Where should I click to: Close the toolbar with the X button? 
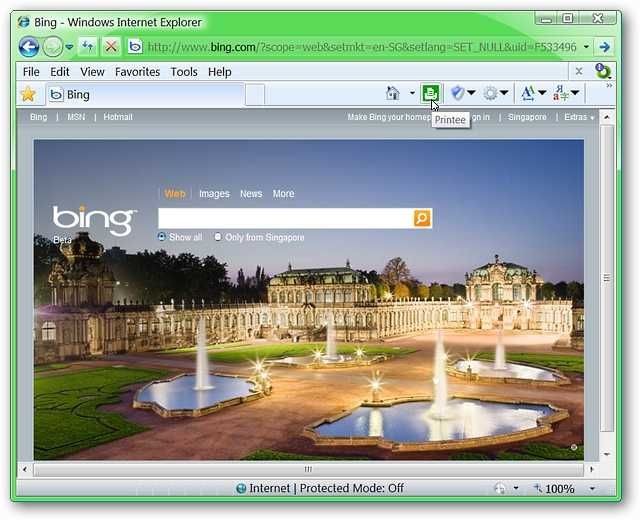[x=579, y=71]
